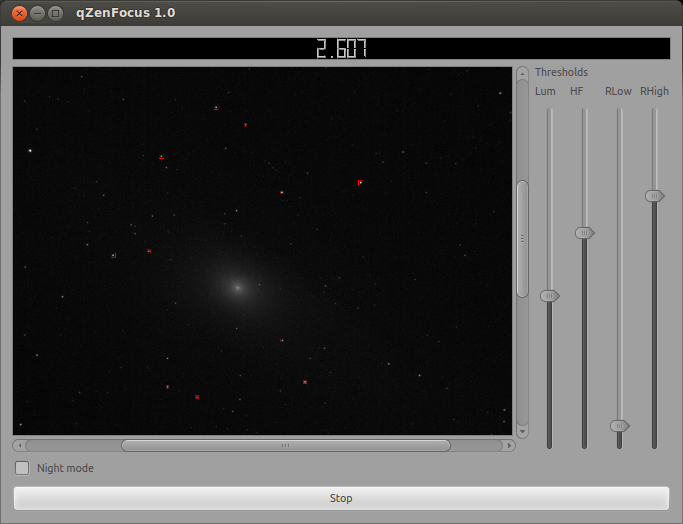683x524 pixels.
Task: Adjust the HF threshold slider handle
Action: coord(585,233)
